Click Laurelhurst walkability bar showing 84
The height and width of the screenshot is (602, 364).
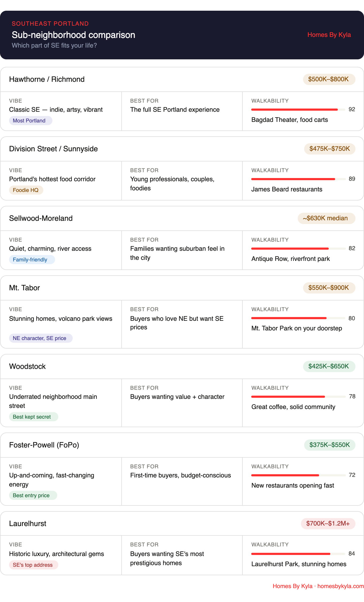[x=298, y=554]
